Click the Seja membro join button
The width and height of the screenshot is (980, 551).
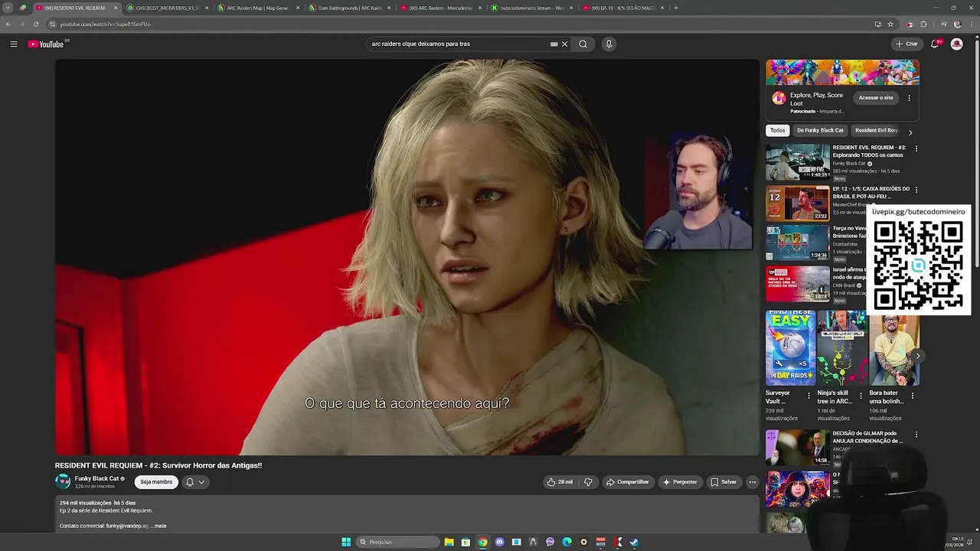click(x=156, y=482)
